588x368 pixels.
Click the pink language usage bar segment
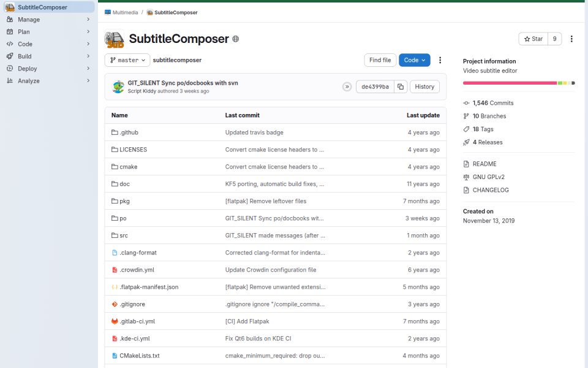point(510,83)
